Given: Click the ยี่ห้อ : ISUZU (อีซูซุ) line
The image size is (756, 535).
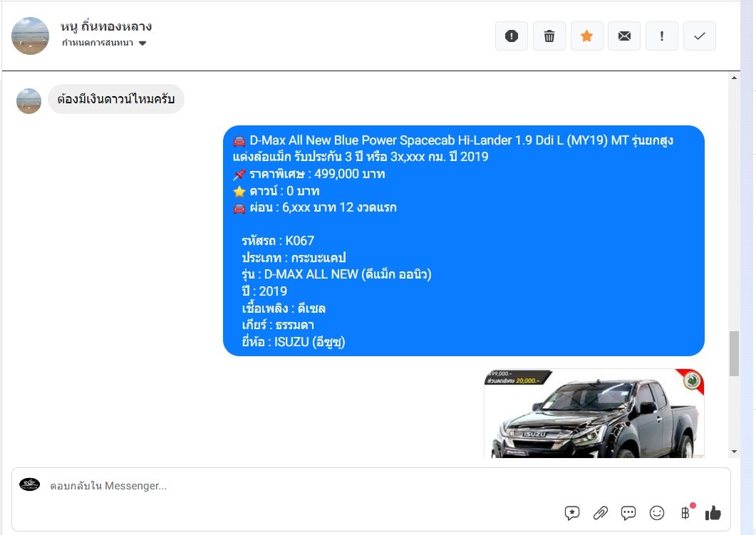Looking at the screenshot, I should tap(293, 342).
